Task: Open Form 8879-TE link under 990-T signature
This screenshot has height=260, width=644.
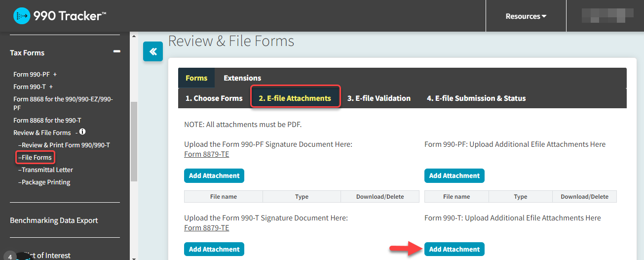Action: tap(206, 228)
